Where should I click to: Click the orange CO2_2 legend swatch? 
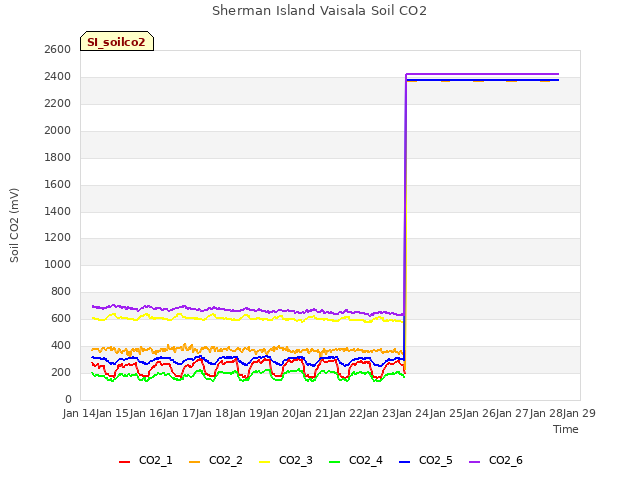(x=195, y=462)
